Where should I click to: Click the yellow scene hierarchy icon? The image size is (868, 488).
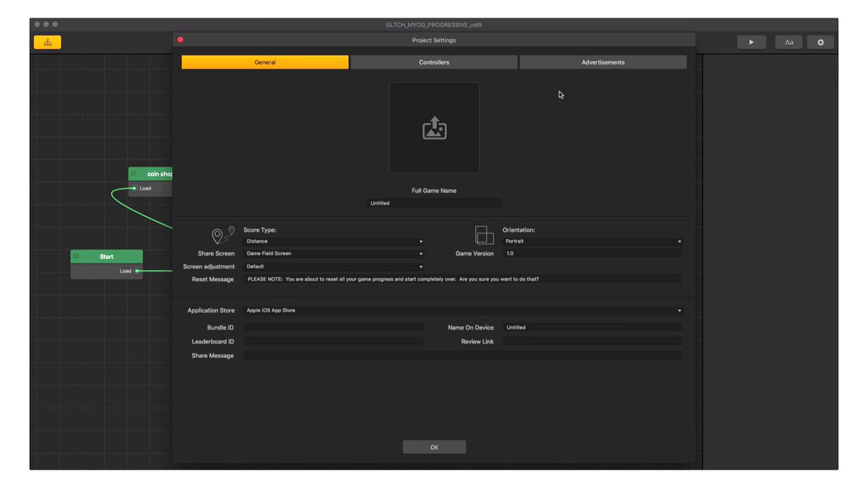tap(47, 43)
